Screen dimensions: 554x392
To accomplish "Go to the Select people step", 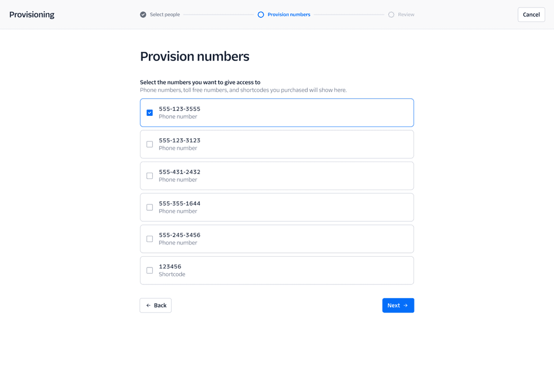I will (x=165, y=15).
